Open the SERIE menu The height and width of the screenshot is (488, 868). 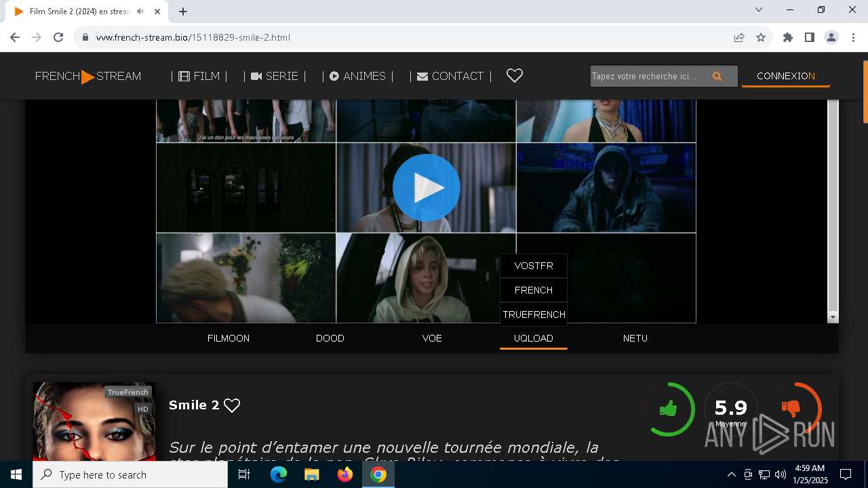point(275,77)
